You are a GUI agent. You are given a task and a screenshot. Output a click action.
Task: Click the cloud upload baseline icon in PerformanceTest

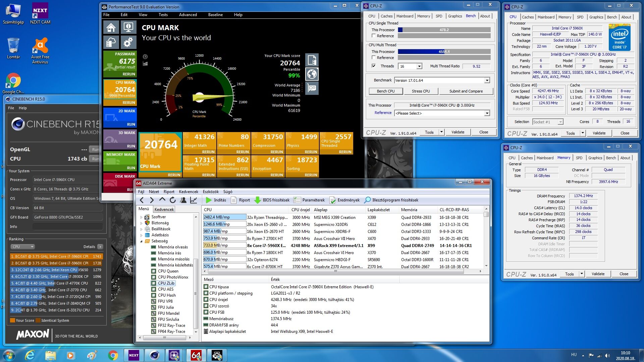111,43
